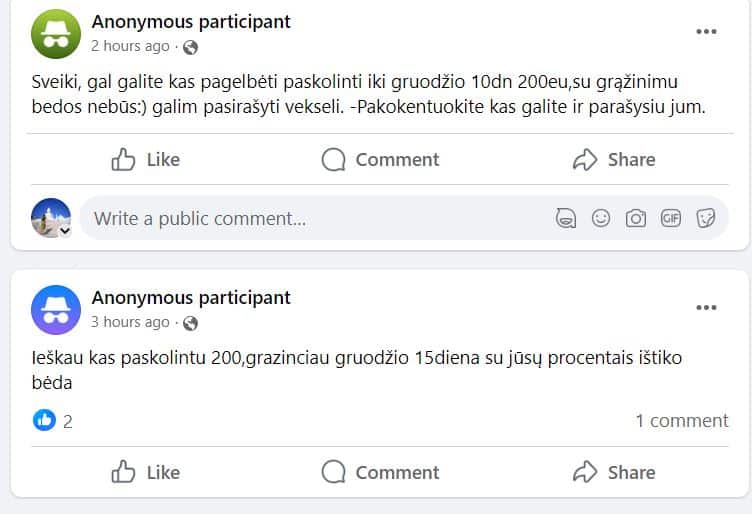Like the first post about 200eu loan
Viewport: 752px width, 514px height.
point(146,160)
